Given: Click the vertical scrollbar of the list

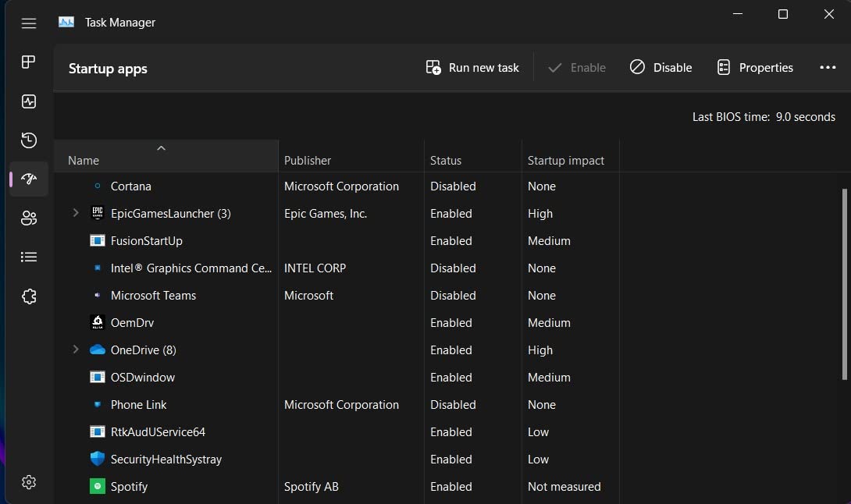Looking at the screenshot, I should 845,284.
